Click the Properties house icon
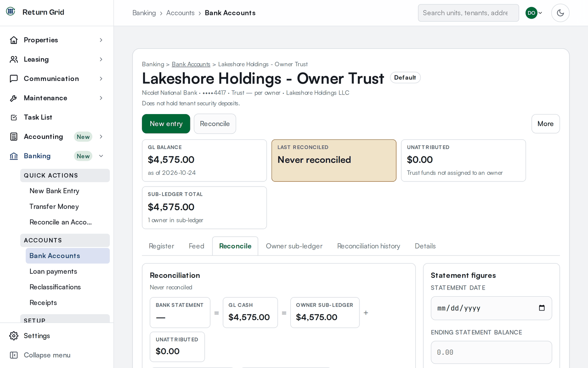 pyautogui.click(x=14, y=40)
